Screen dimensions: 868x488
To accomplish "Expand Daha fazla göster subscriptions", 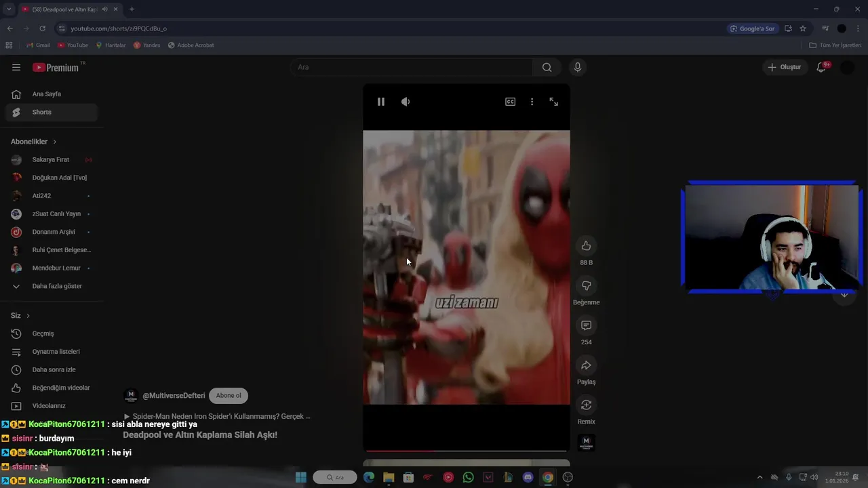I will pos(52,286).
